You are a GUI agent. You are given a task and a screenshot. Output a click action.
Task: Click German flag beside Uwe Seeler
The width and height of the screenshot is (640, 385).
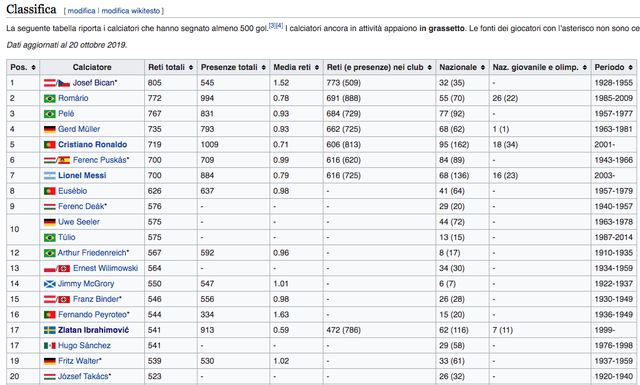tap(49, 222)
